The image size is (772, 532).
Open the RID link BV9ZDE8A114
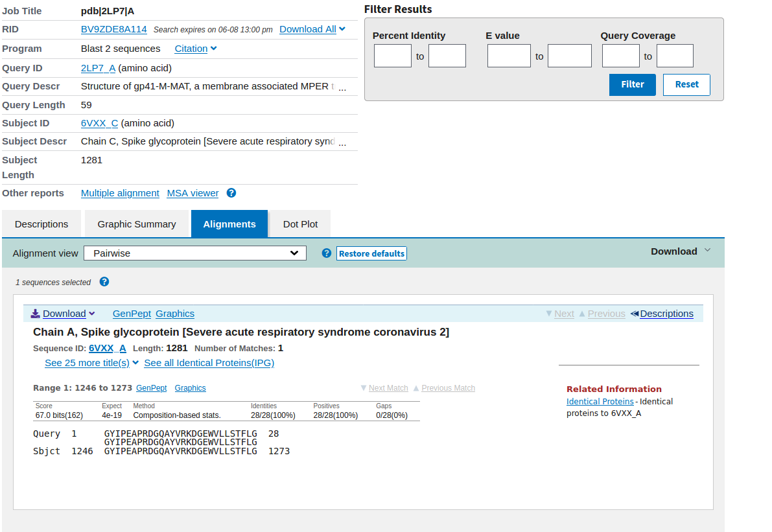[x=113, y=29]
